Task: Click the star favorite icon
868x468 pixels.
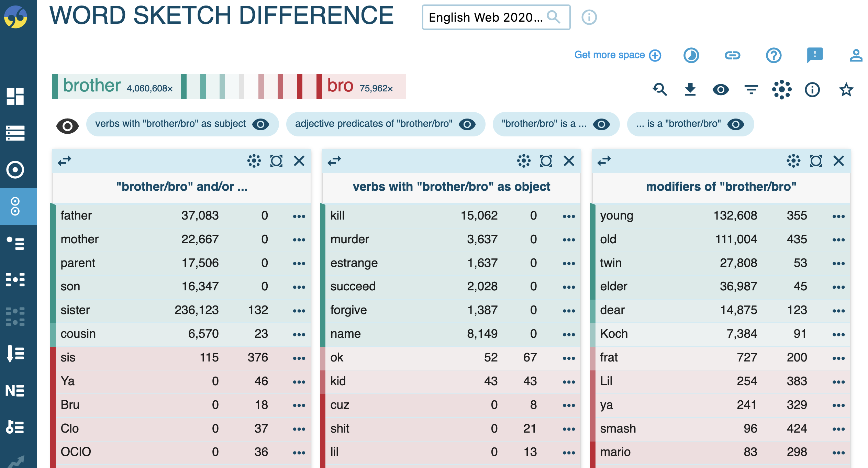Action: [846, 90]
